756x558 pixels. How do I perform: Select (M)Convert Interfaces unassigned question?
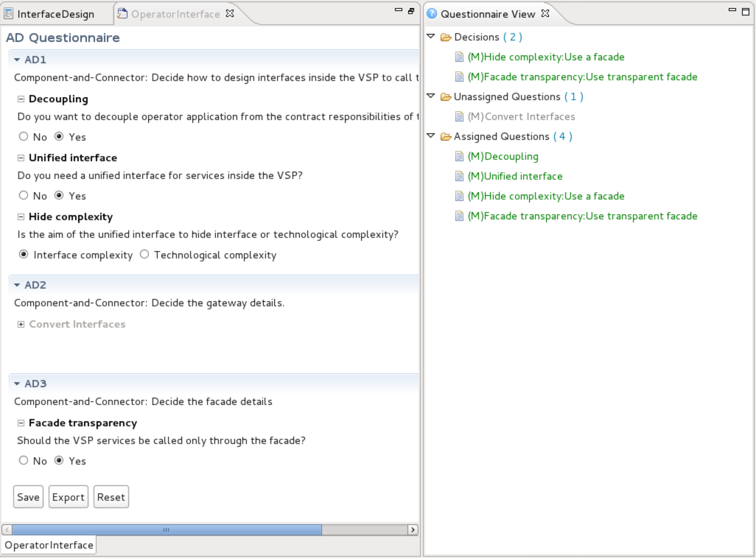[x=521, y=117]
